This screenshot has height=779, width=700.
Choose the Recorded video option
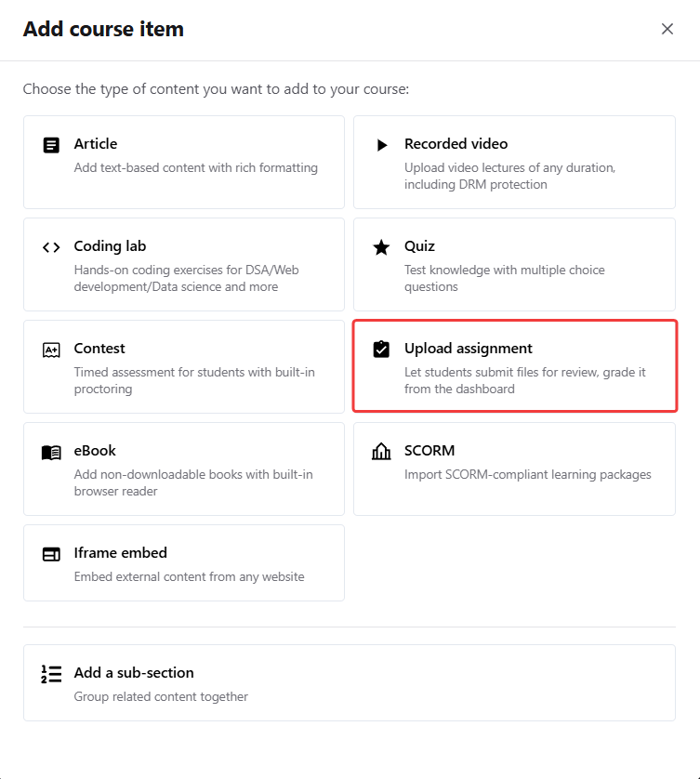(514, 162)
